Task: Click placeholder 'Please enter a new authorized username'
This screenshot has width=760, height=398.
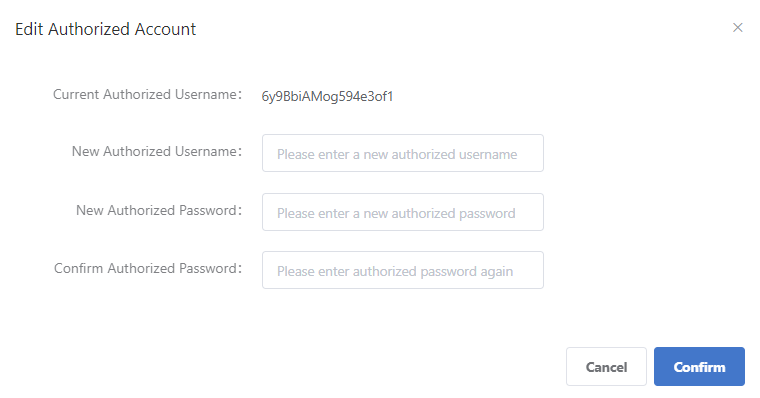Action: [397, 155]
